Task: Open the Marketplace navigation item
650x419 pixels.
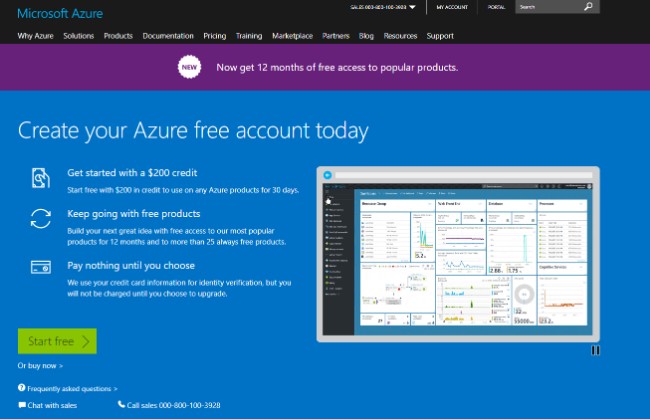Action: [292, 36]
